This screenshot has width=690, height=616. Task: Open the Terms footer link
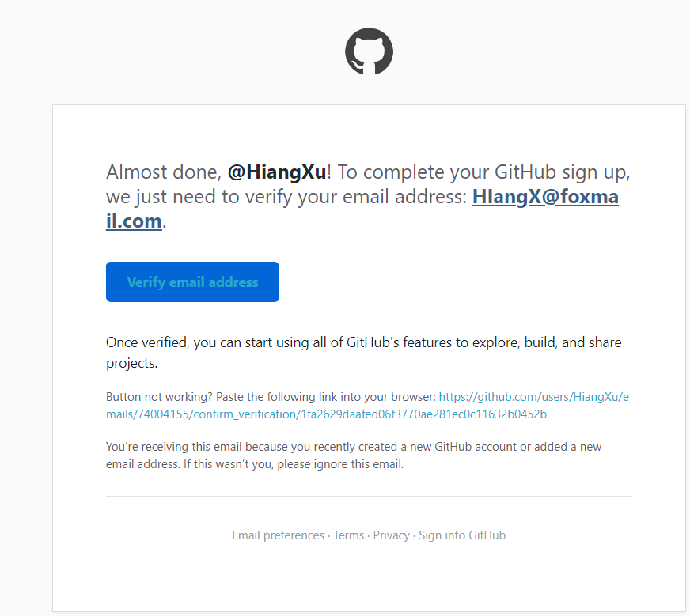(349, 535)
